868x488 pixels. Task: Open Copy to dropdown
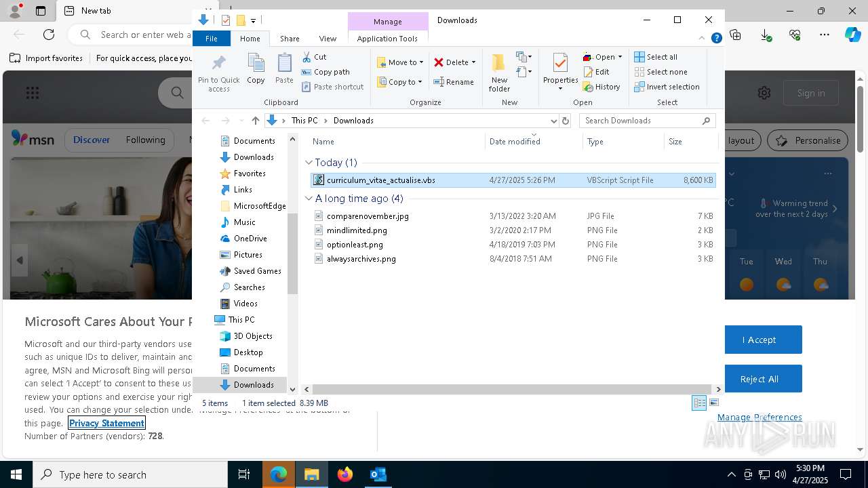pyautogui.click(x=400, y=82)
